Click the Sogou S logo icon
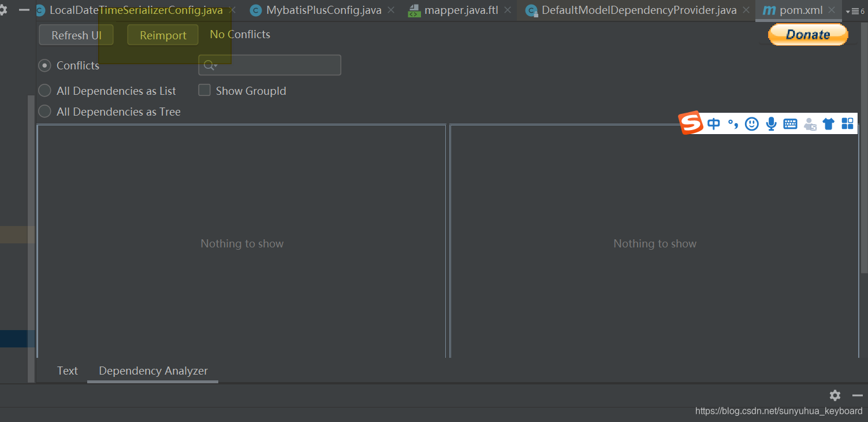 [691, 123]
